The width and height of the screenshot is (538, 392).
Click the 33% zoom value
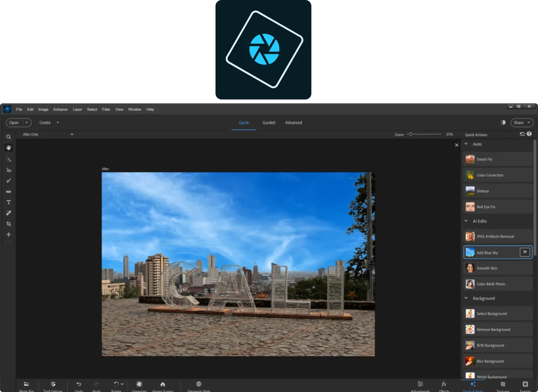[449, 134]
